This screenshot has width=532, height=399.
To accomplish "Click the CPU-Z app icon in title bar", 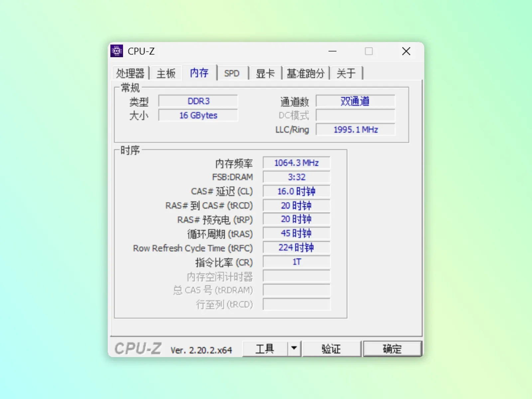I will coord(117,51).
